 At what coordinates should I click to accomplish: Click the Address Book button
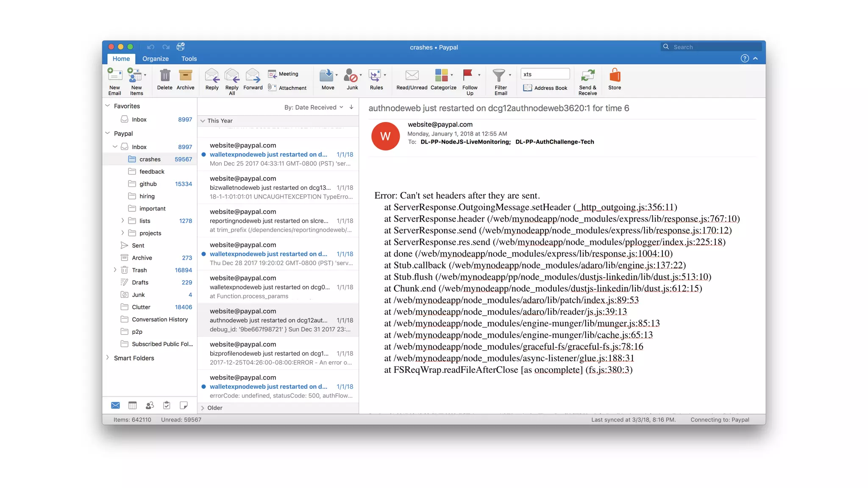(545, 88)
